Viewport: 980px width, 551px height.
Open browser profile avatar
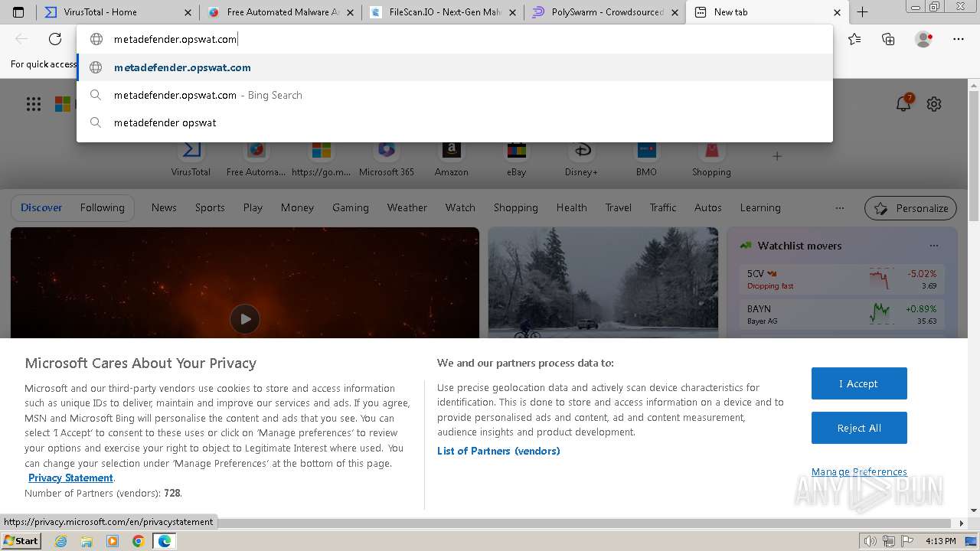[x=923, y=39]
